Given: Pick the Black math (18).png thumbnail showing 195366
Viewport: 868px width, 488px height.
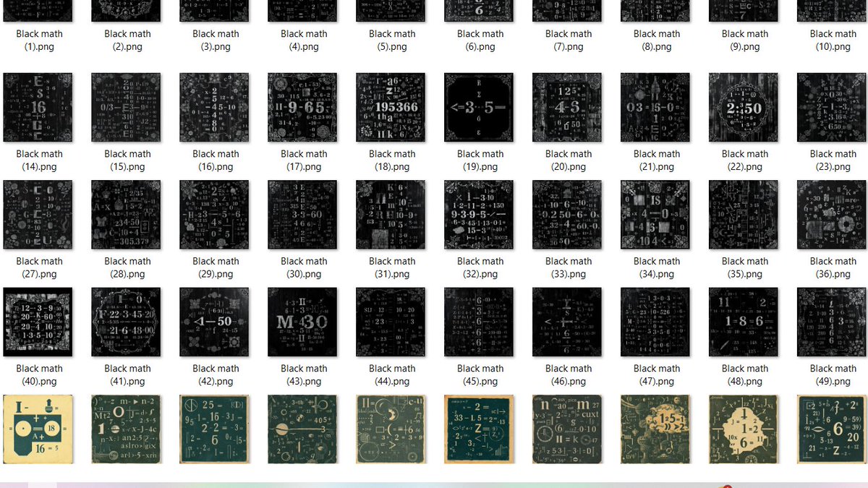Looking at the screenshot, I should pyautogui.click(x=391, y=107).
